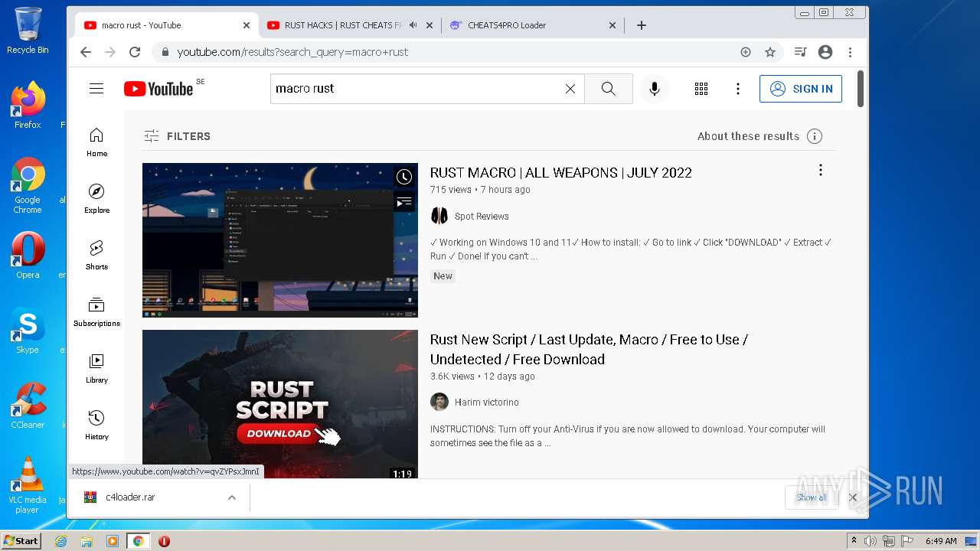Open Opera from the taskbar
Viewport: 980px width, 551px height.
164,541
